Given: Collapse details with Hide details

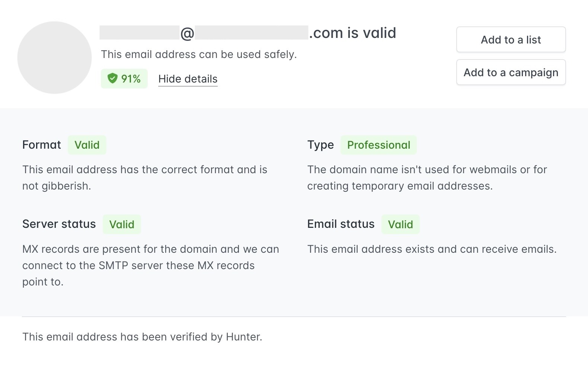Looking at the screenshot, I should coord(188,79).
